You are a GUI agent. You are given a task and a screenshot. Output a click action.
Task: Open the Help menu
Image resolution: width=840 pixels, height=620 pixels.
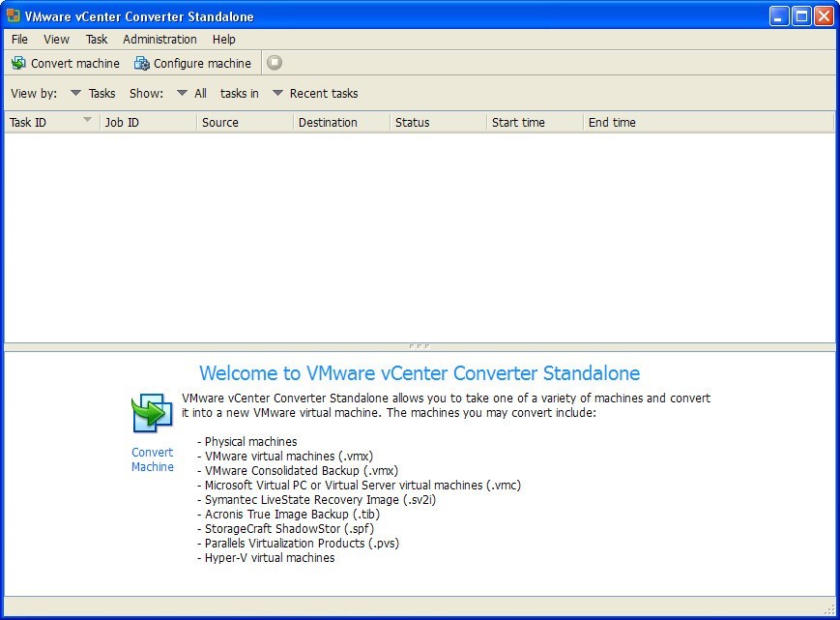pyautogui.click(x=223, y=40)
